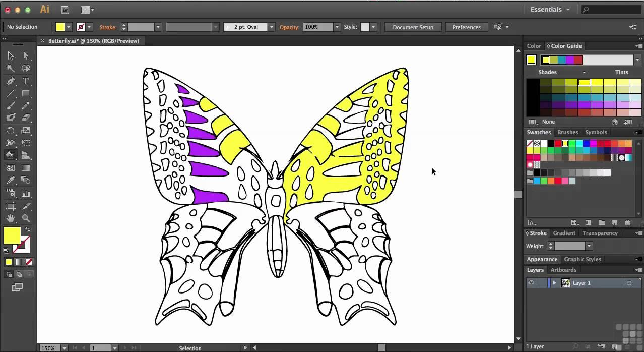
Task: Choose the Blend tool
Action: pos(26,181)
